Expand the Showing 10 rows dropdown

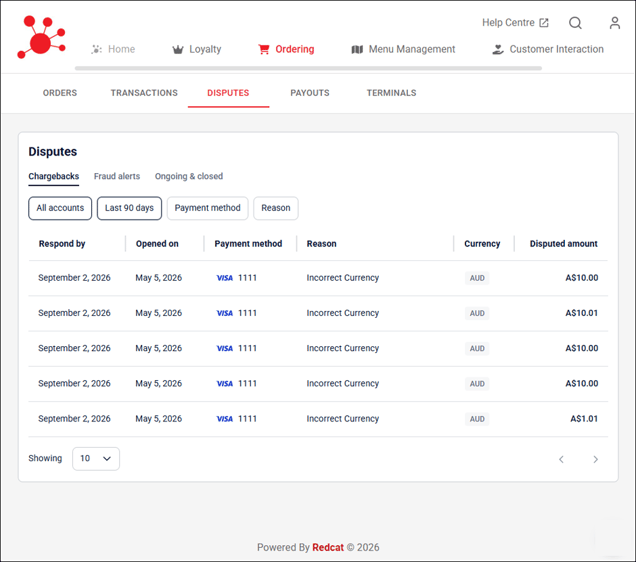[96, 459]
